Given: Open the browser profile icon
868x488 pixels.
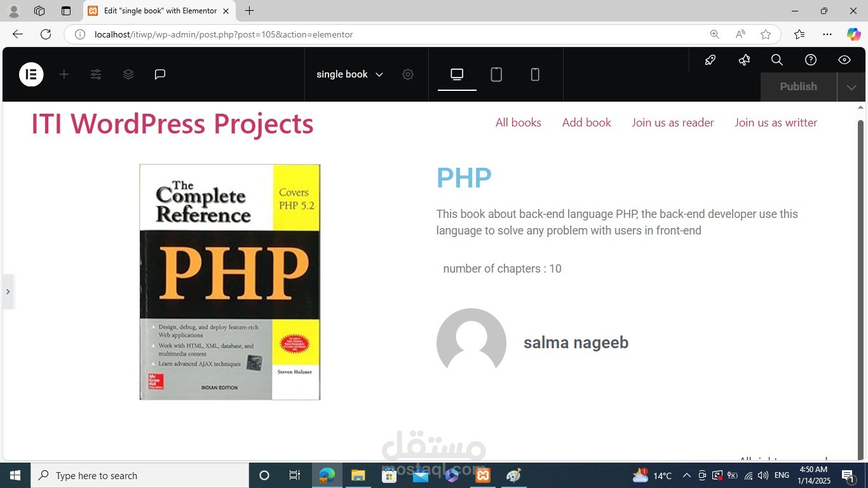Looking at the screenshot, I should pyautogui.click(x=13, y=11).
